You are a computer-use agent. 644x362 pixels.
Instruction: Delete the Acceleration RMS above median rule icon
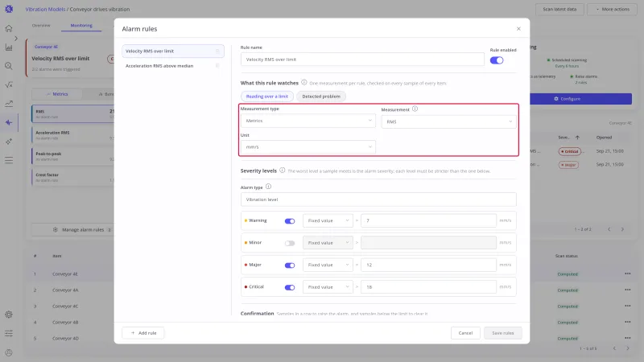217,66
